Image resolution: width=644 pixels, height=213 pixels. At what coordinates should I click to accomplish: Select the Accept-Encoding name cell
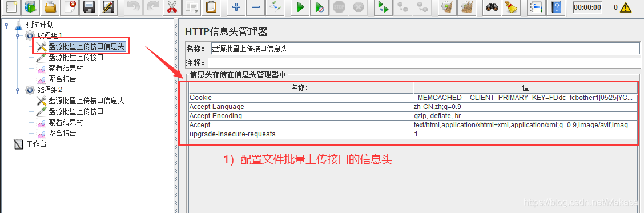click(x=301, y=115)
